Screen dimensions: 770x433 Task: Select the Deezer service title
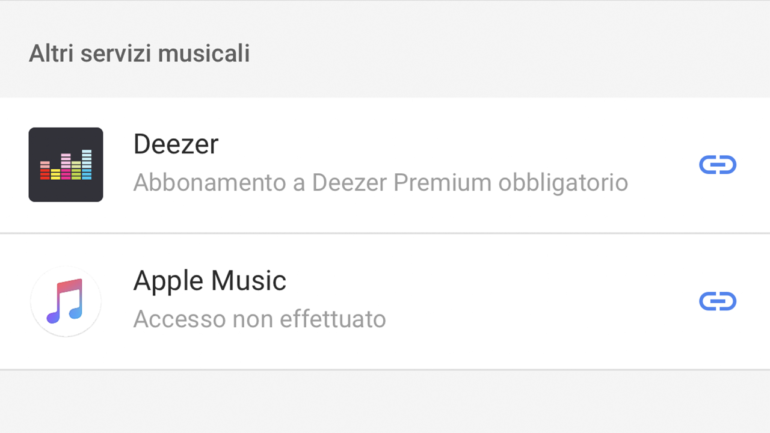pos(176,144)
